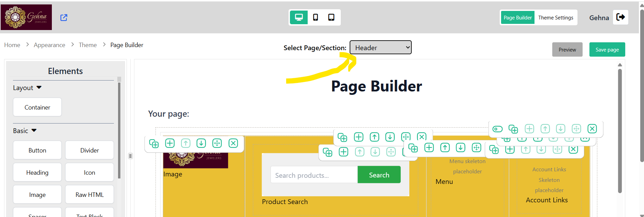Switch to desktop preview mode

299,17
